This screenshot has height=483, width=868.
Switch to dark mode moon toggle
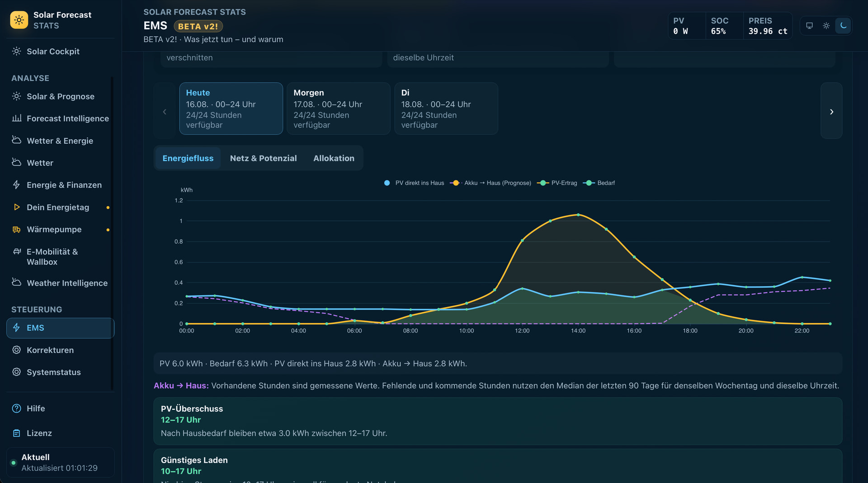click(x=843, y=26)
